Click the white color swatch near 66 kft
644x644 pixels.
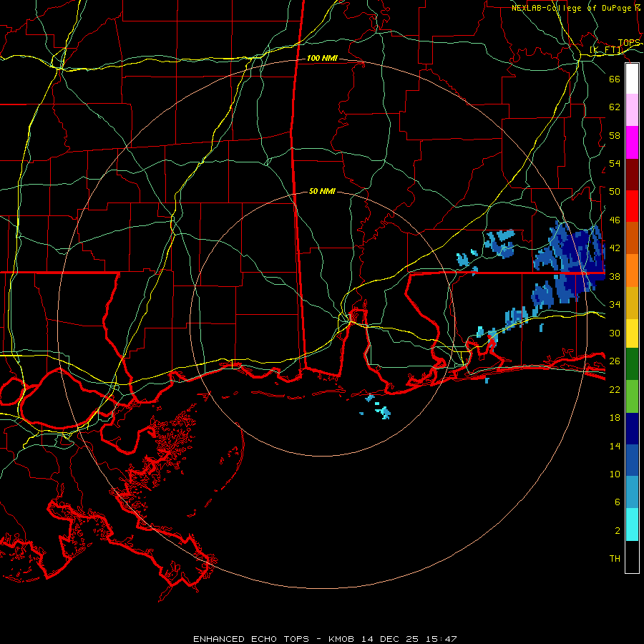(x=632, y=79)
